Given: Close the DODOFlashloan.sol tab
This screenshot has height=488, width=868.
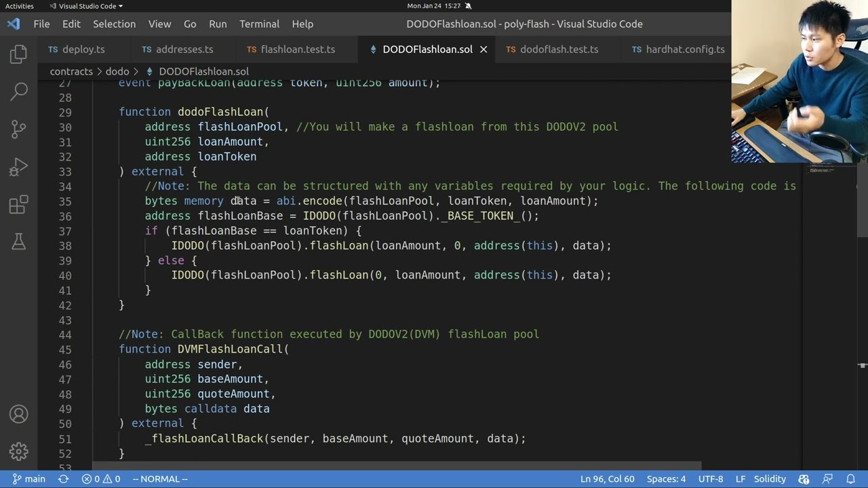Looking at the screenshot, I should [x=484, y=49].
